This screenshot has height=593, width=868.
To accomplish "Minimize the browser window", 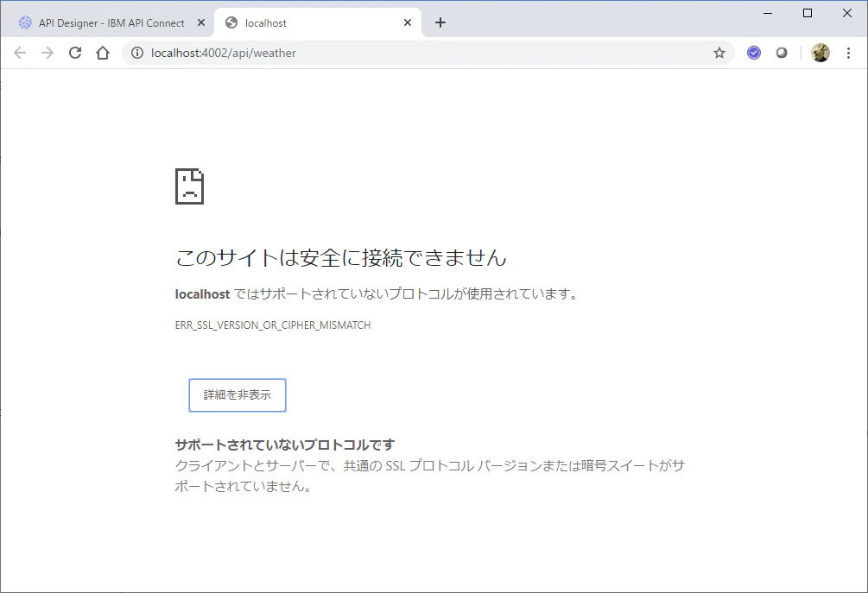I will pos(768,13).
